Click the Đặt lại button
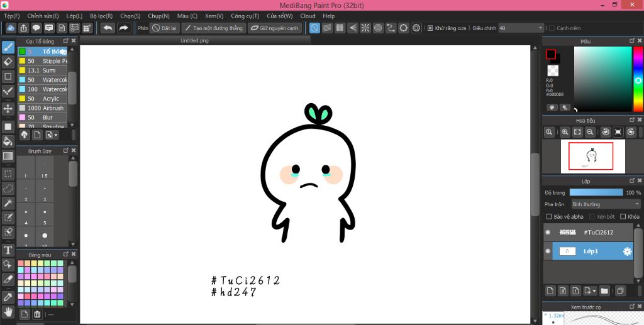The image size is (644, 325). [164, 28]
